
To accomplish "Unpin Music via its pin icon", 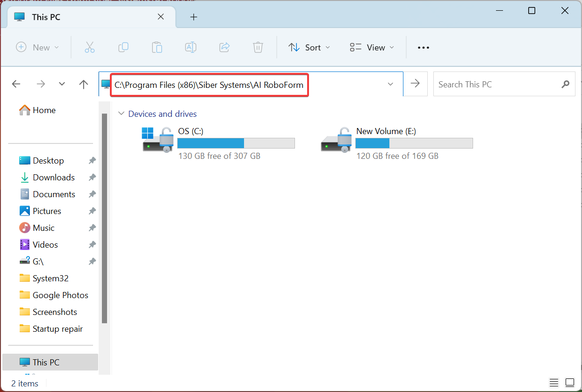I will coord(92,228).
